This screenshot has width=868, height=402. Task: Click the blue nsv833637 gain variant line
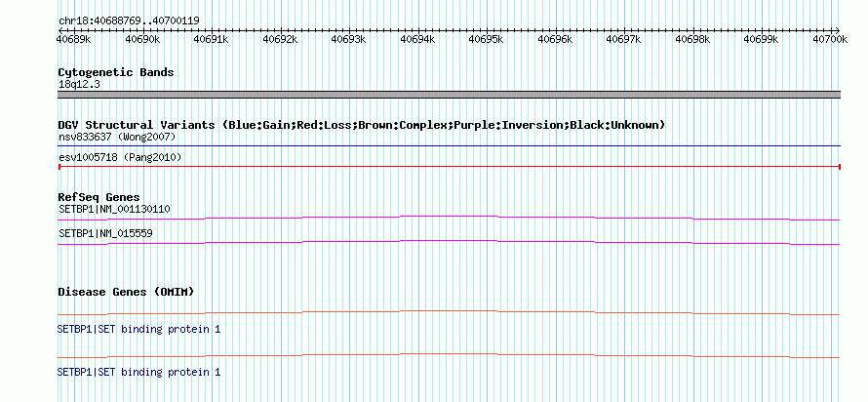[449, 146]
